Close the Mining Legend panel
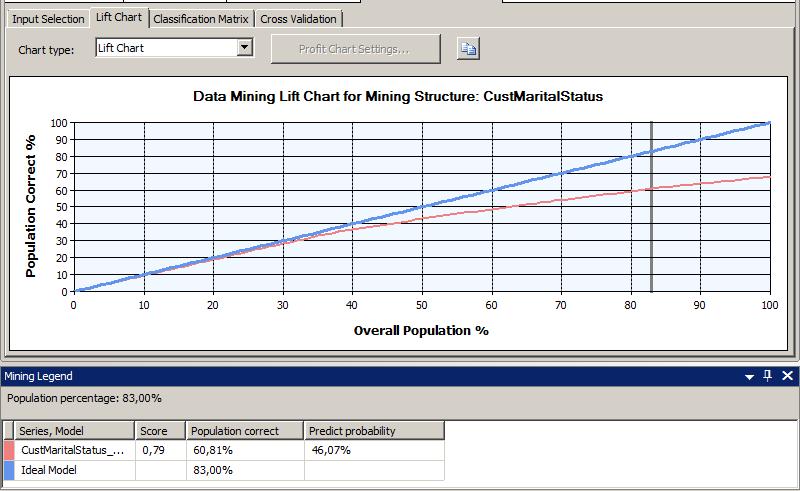The width and height of the screenshot is (800, 491). [x=787, y=376]
